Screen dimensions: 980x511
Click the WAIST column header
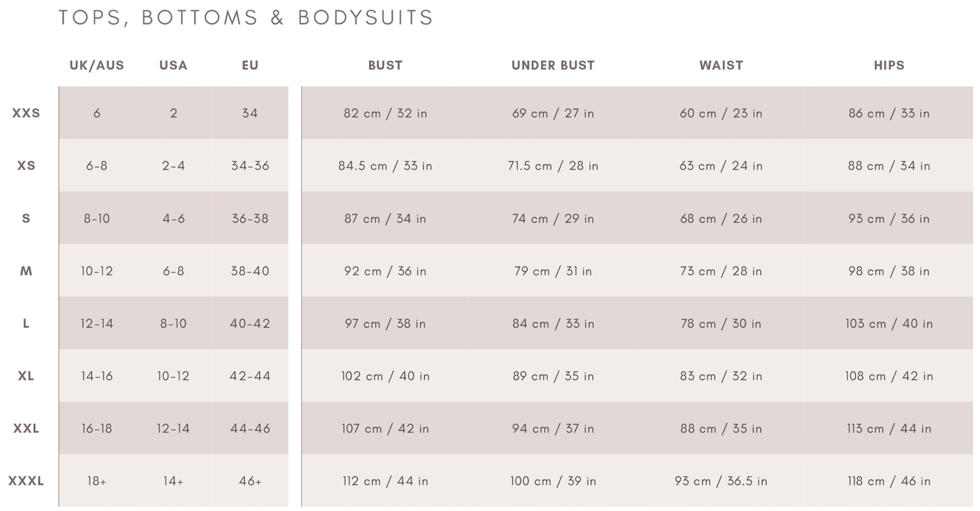(721, 66)
